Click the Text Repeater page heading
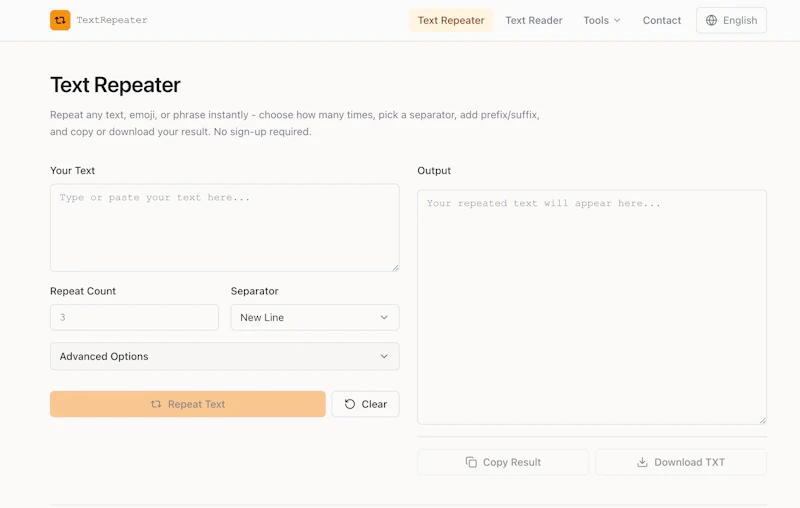 pyautogui.click(x=115, y=85)
